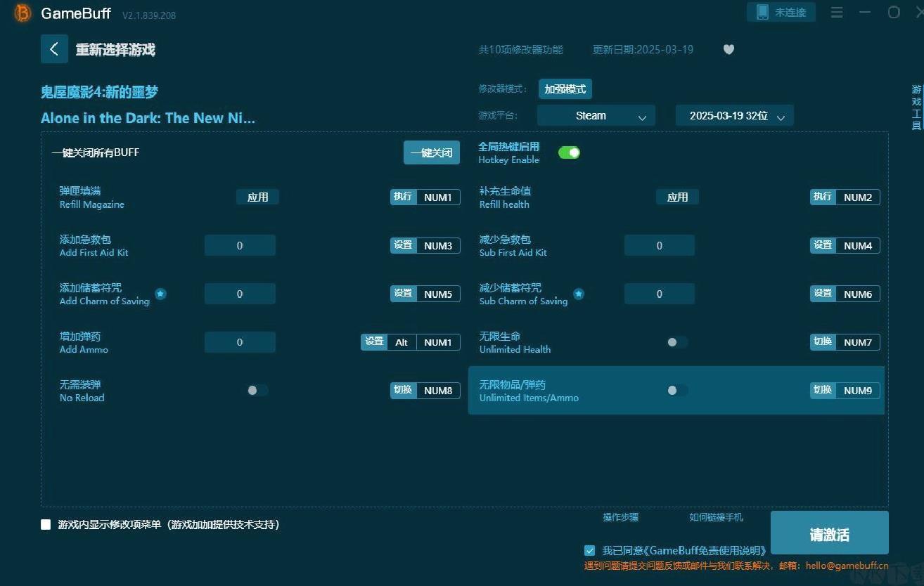Image resolution: width=924 pixels, height=586 pixels.
Task: Click the Alt modifier key for Add Ammo
Action: [402, 342]
